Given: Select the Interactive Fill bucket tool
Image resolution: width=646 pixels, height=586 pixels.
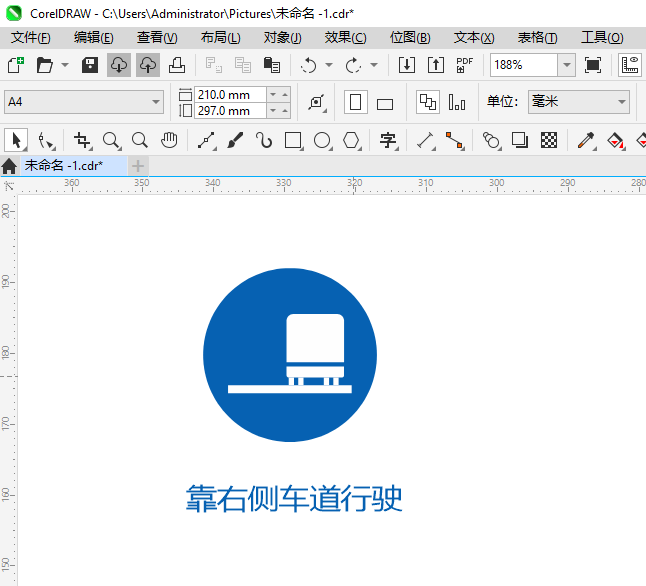Looking at the screenshot, I should coord(616,141).
